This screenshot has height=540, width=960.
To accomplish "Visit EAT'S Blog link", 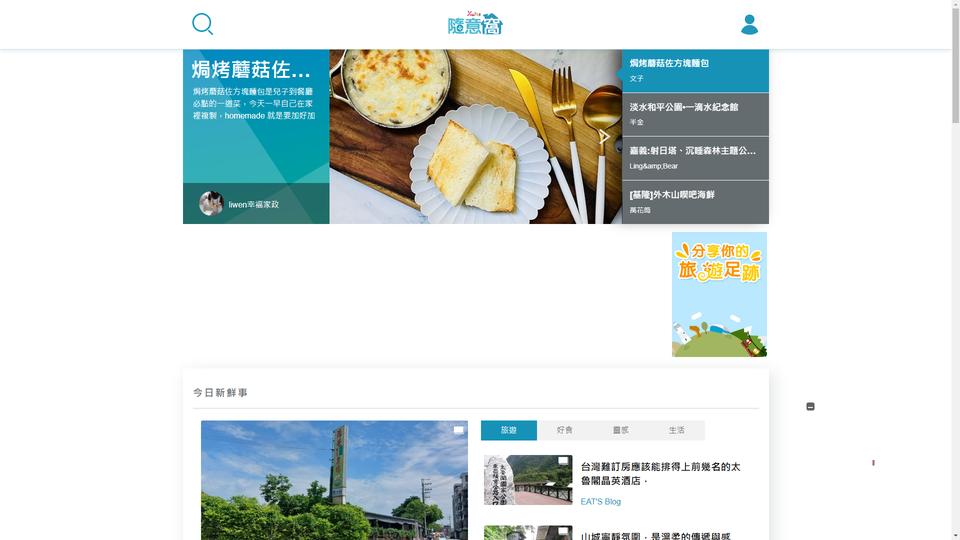I will 601,501.
